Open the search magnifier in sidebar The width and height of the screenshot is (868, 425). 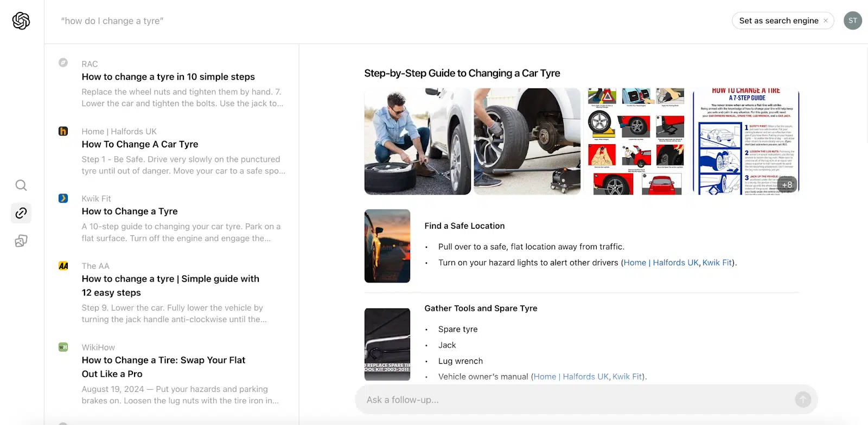(x=21, y=185)
